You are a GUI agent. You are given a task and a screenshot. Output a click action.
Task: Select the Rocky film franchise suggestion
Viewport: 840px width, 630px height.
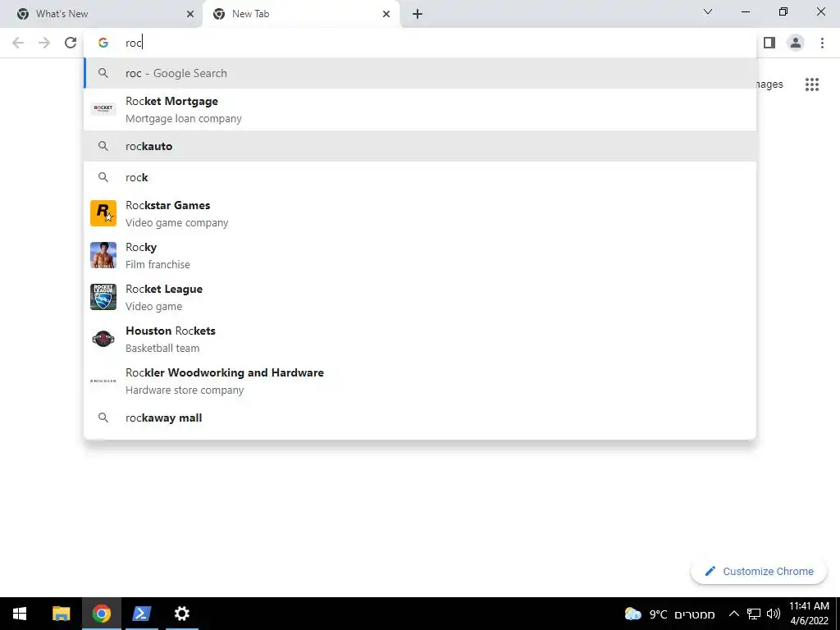coord(420,255)
